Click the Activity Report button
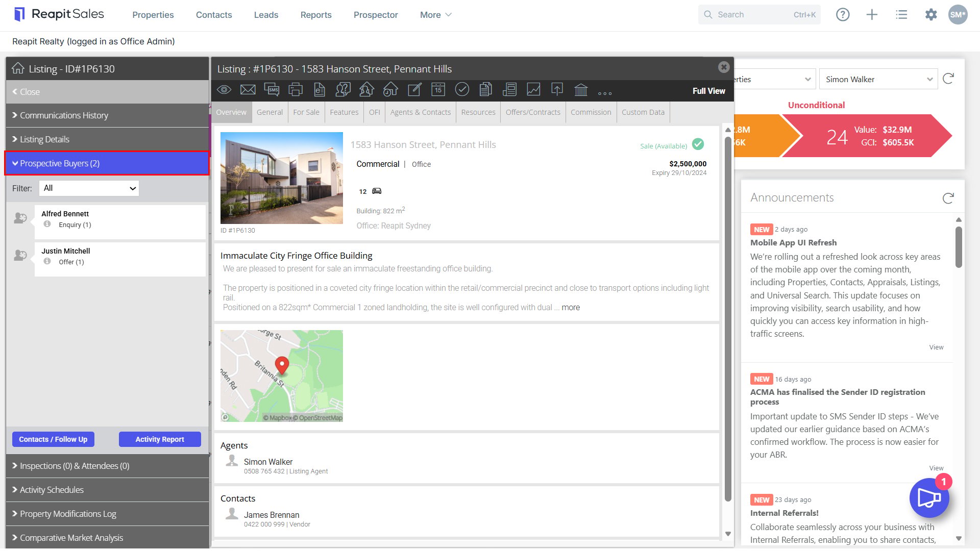Viewport: 980px width, 551px height. (x=160, y=439)
